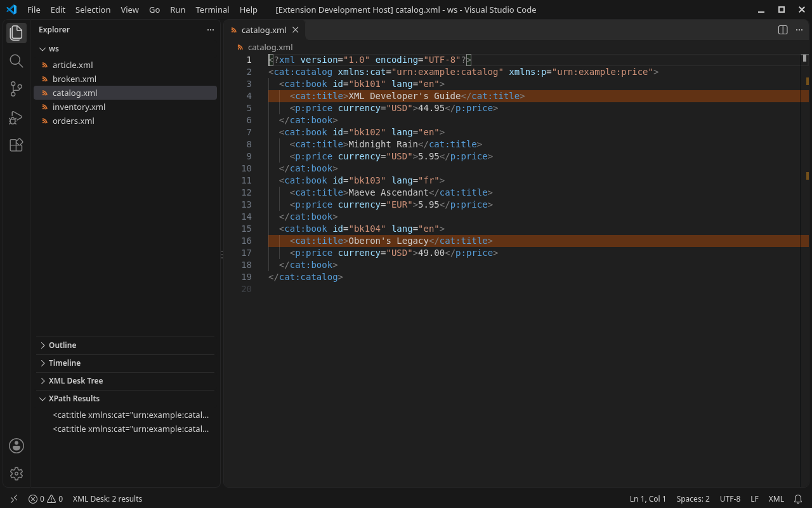Image resolution: width=812 pixels, height=508 pixels.
Task: Change indentation via Spaces: 2
Action: [x=693, y=499]
